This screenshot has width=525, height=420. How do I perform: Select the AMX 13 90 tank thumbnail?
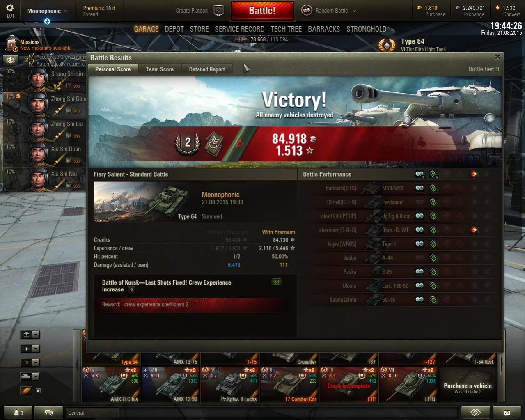point(171,385)
